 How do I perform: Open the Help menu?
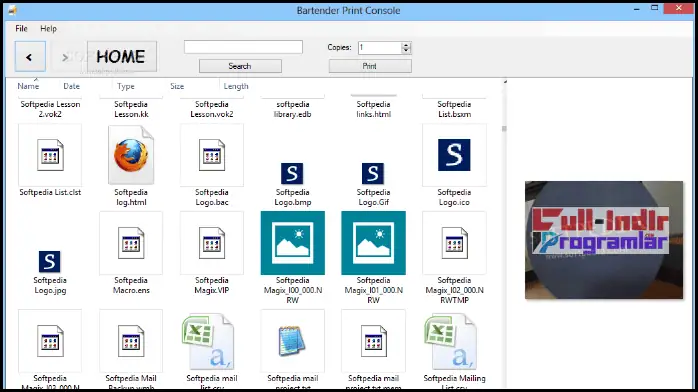[x=49, y=28]
